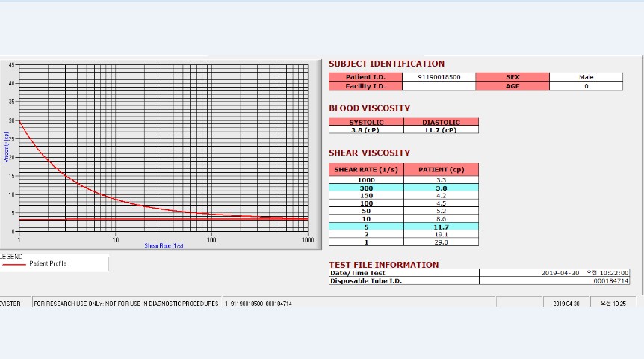
Task: Click the SUBJECT IDENTIFICATION heading
Action: 386,64
